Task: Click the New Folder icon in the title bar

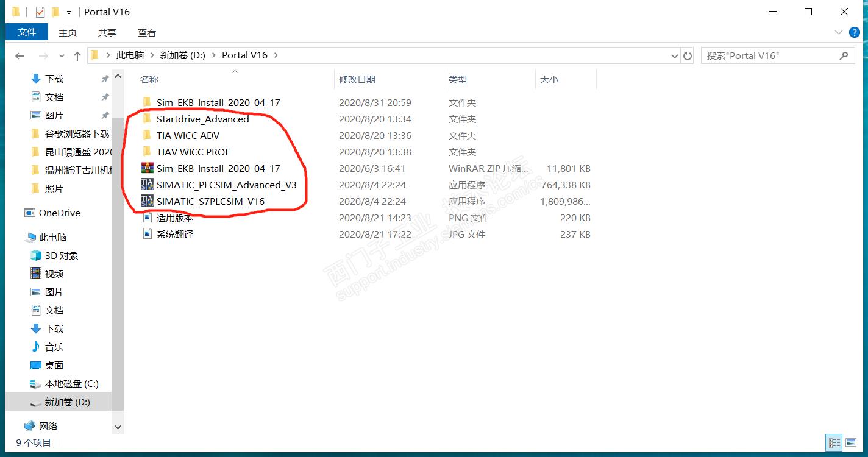Action: (55, 12)
